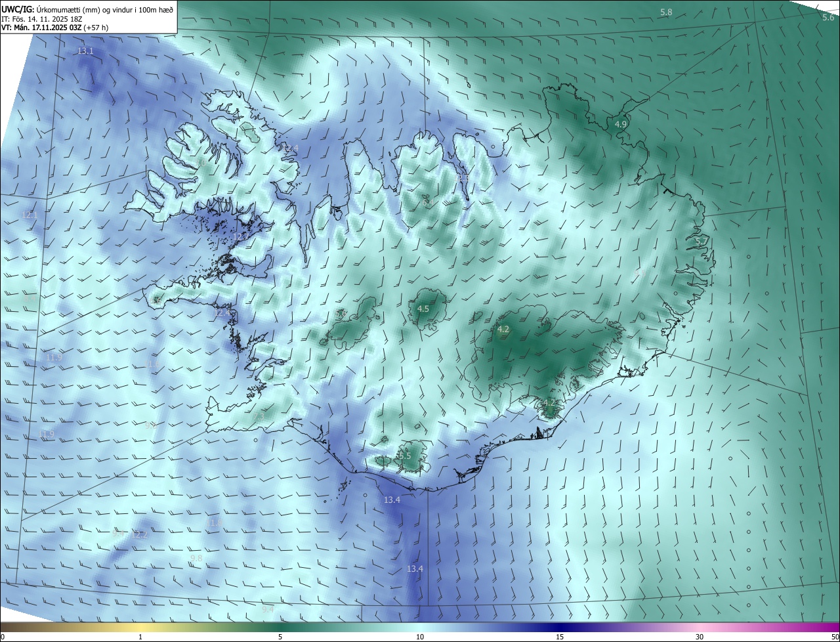Click the colorbar tick label 10
Viewport: 840px width, 642px height.
420,637
